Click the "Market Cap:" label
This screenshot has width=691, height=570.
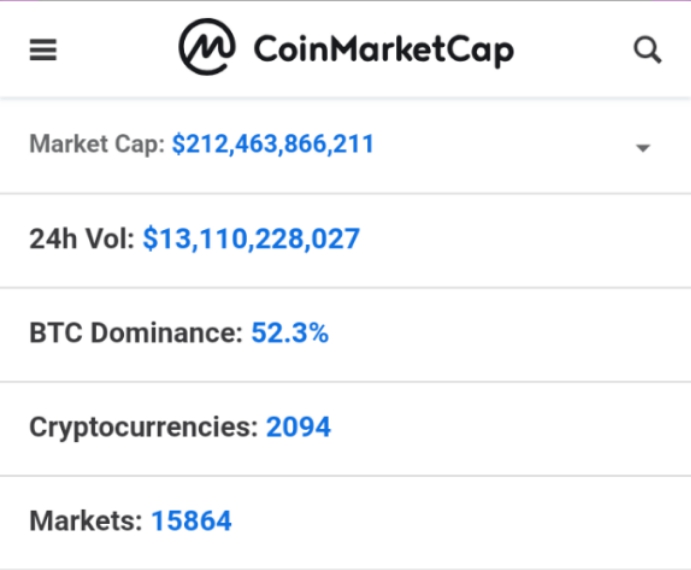tap(97, 145)
